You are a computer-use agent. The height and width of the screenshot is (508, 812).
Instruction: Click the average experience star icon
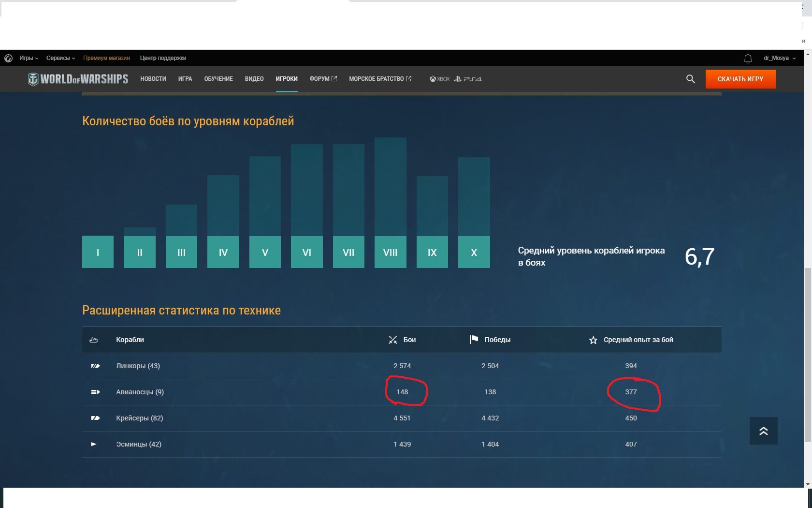coord(593,340)
